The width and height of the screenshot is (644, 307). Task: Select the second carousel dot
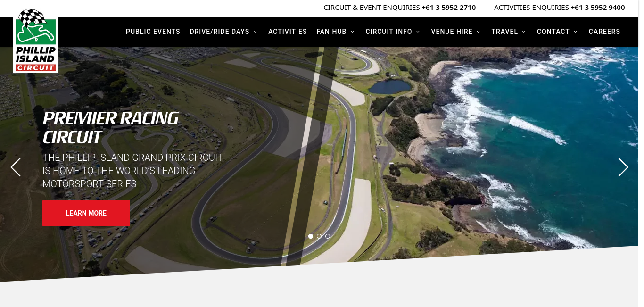pyautogui.click(x=319, y=236)
